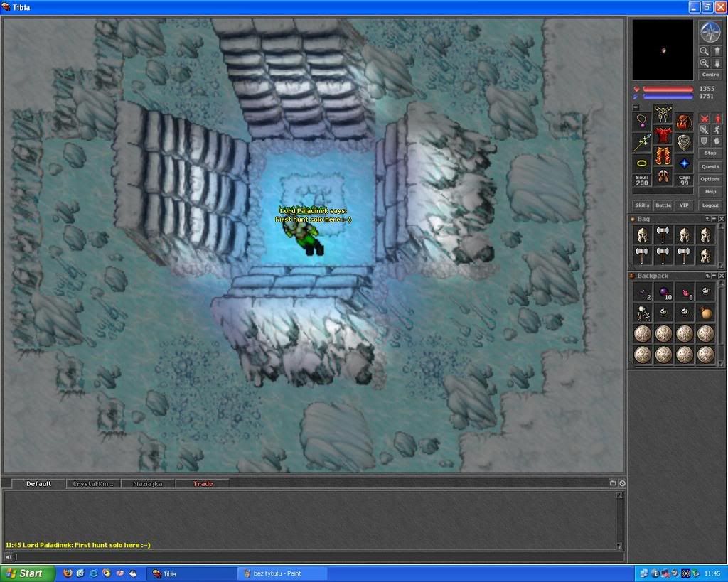Open the red backpack equipment slot
Viewport: 728px width, 582px height.
click(684, 121)
